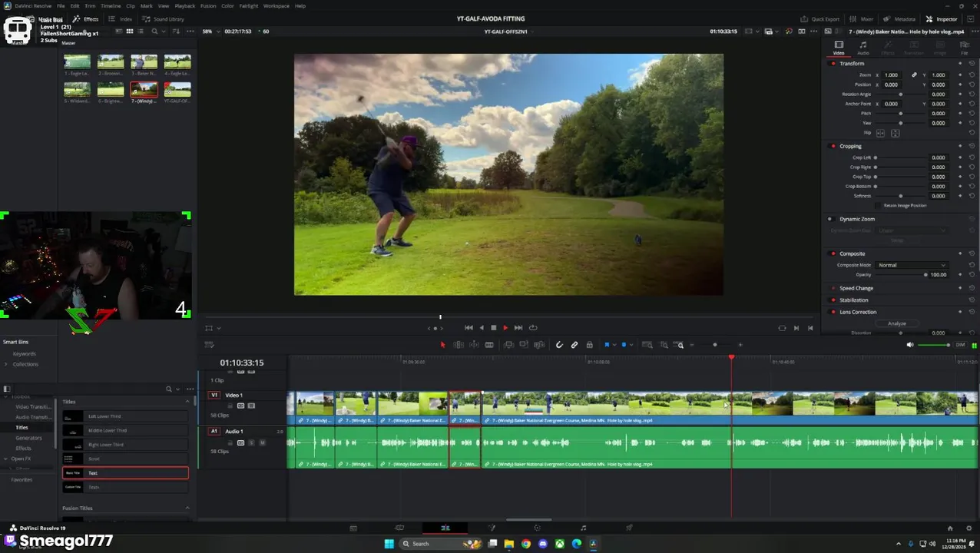Toggle the Composite section enable dot
Screen dimensions: 980x553
point(833,253)
